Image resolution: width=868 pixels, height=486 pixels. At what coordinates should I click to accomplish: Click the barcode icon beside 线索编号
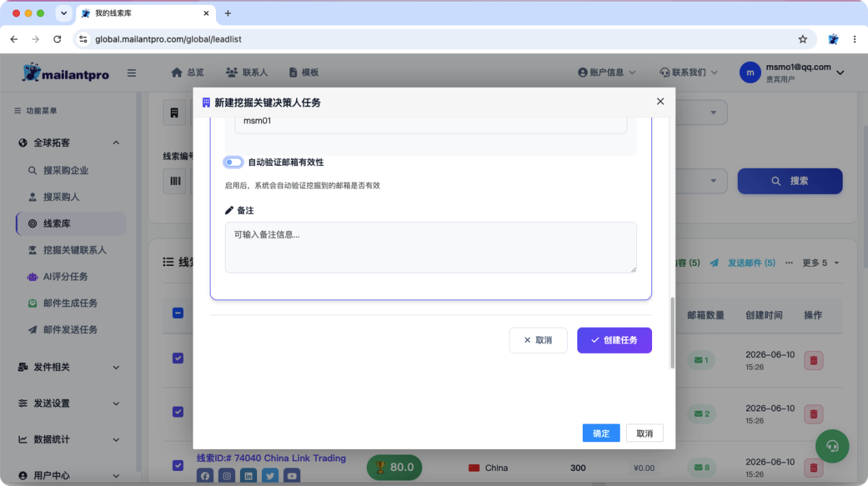point(175,181)
